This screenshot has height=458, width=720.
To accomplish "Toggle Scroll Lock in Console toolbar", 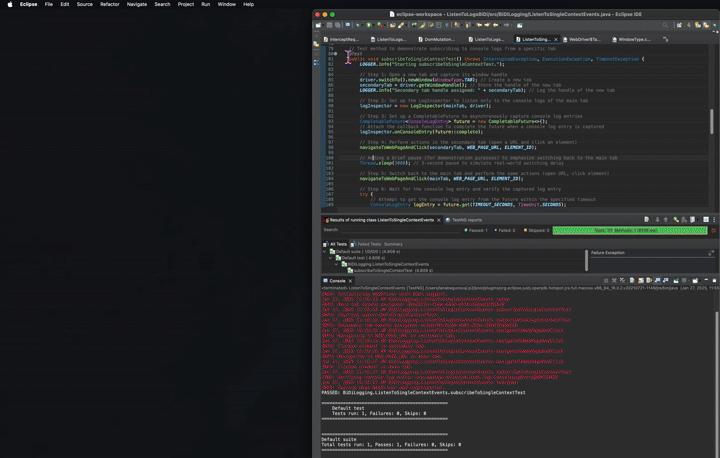I will tap(641, 280).
